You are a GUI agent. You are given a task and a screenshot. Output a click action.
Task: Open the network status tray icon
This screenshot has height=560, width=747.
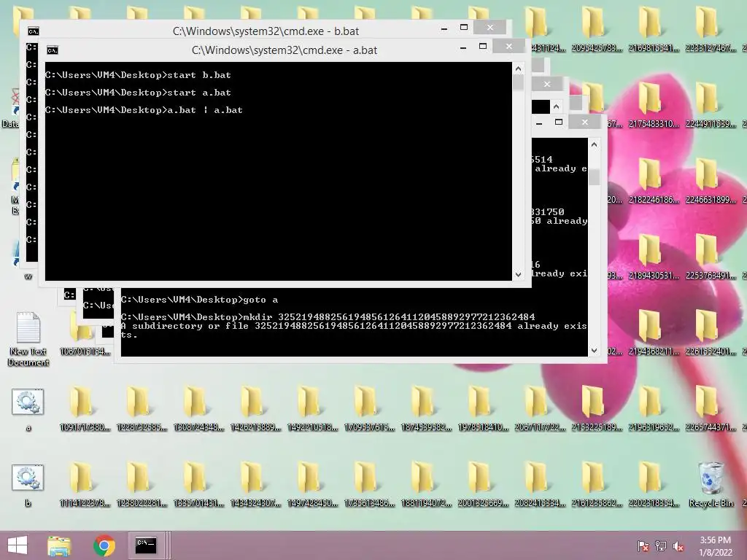(661, 546)
